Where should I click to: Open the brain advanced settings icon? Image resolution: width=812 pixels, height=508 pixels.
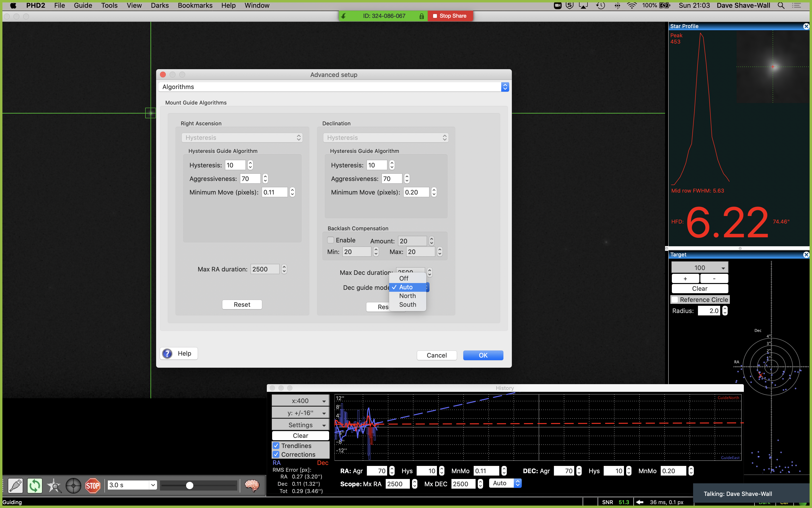(x=252, y=486)
